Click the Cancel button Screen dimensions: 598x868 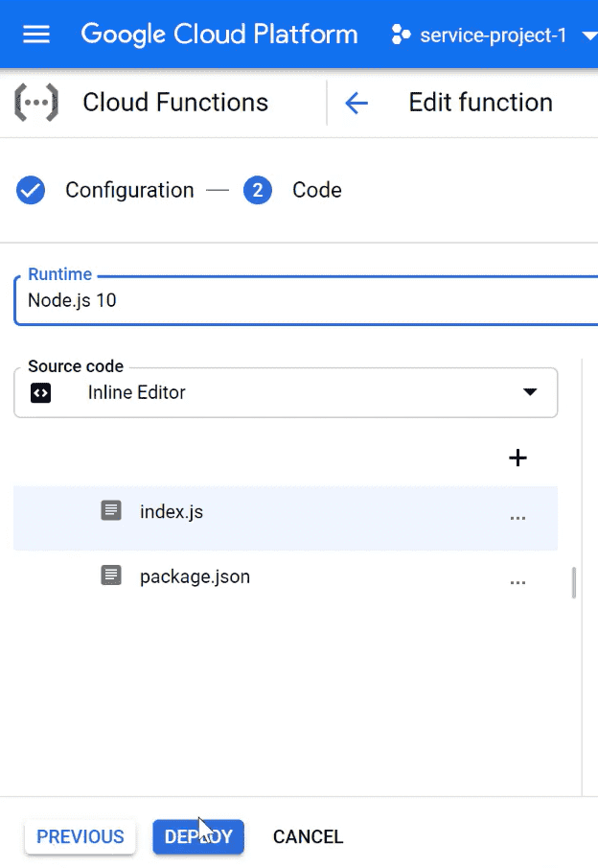pyautogui.click(x=308, y=836)
